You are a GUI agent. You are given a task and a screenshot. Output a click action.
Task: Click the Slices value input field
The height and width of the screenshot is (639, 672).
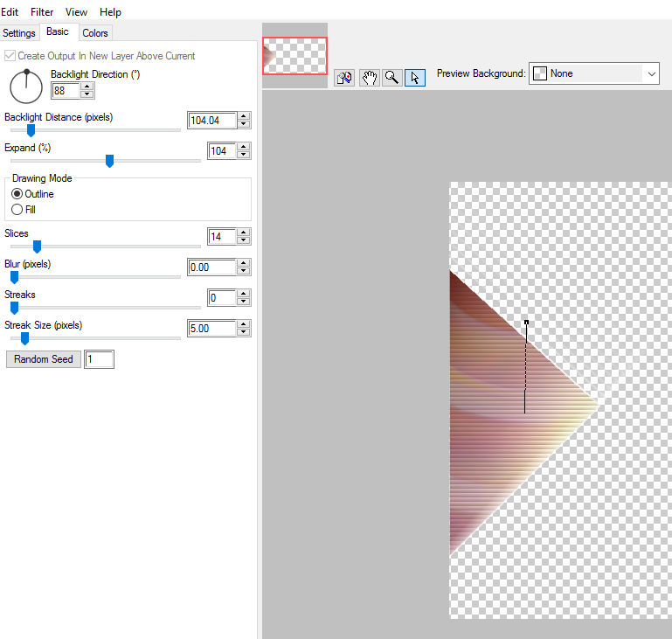point(222,237)
